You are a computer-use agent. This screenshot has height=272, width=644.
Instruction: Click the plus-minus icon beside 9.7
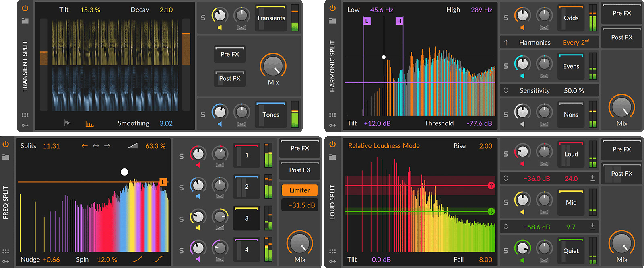(592, 226)
